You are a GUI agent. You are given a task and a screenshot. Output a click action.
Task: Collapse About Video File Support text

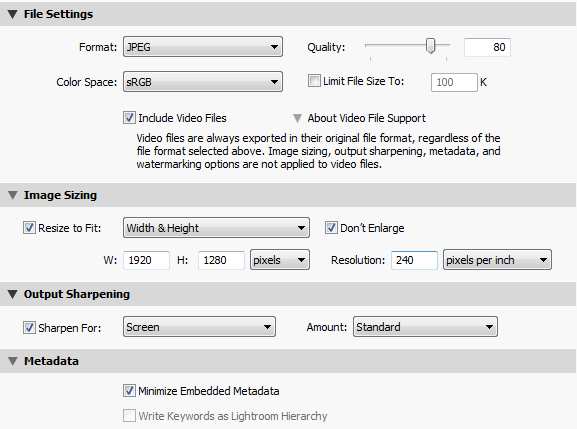click(297, 118)
